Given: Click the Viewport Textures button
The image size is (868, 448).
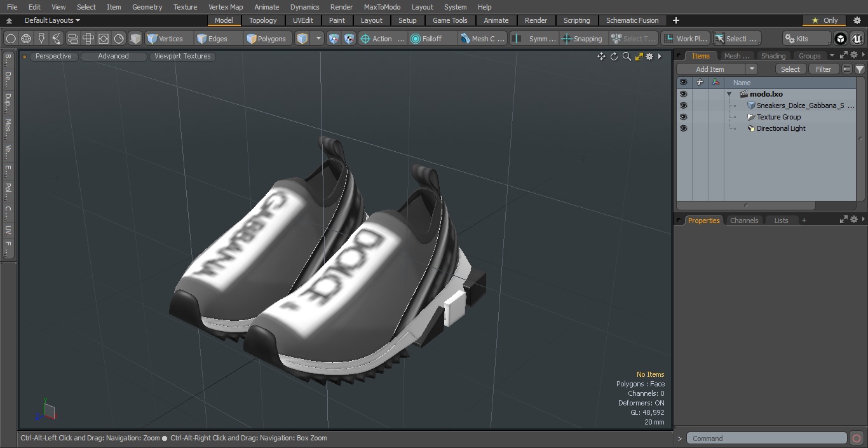Looking at the screenshot, I should 182,56.
